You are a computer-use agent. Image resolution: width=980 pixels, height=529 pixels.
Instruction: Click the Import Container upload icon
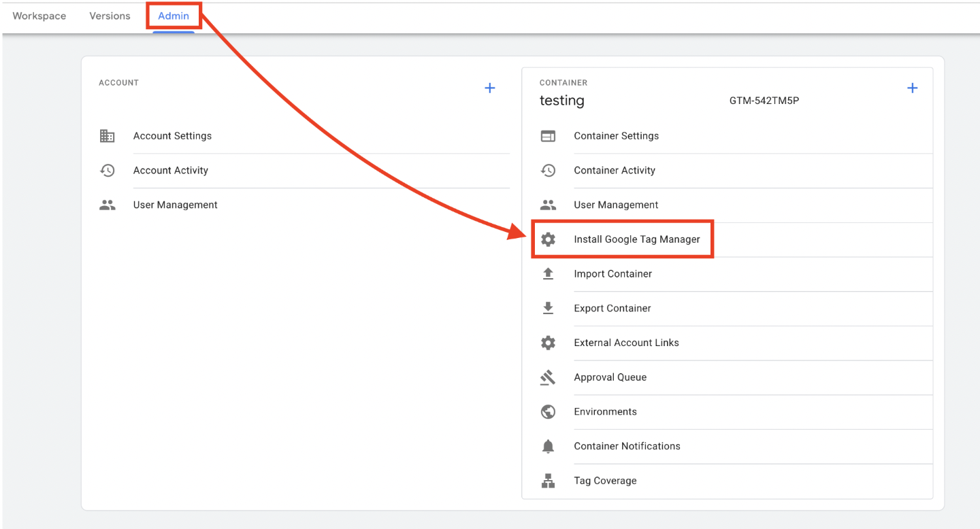(548, 273)
